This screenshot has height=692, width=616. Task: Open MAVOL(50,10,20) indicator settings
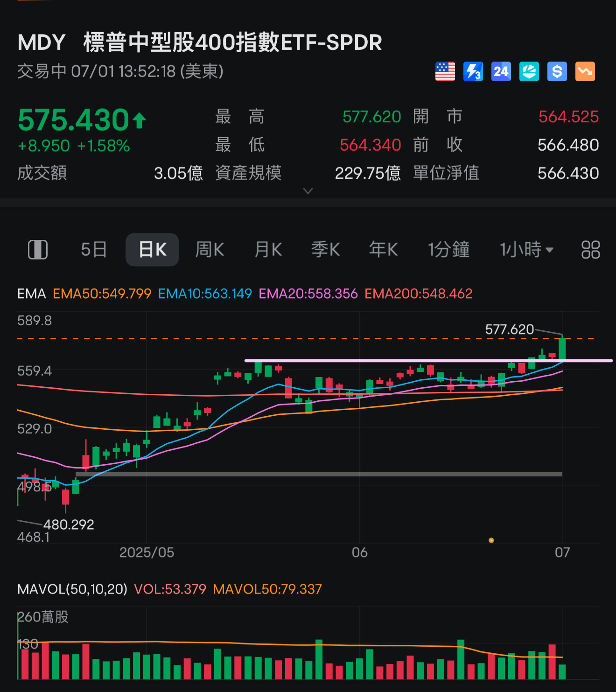click(72, 589)
